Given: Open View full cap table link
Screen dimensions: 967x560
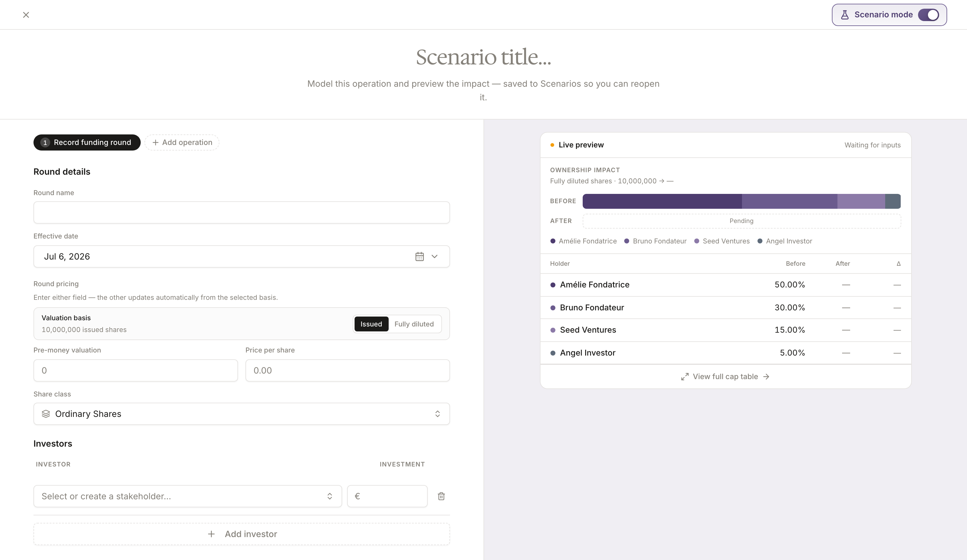Looking at the screenshot, I should (725, 377).
